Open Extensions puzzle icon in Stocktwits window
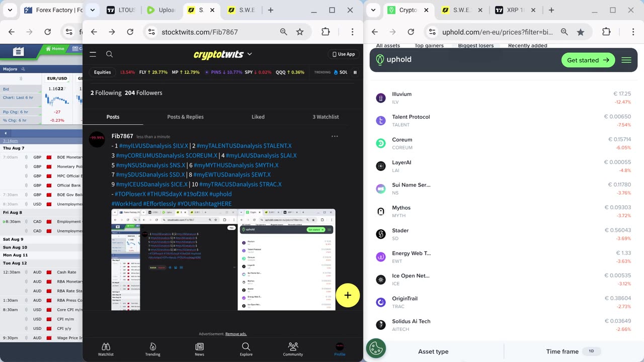This screenshot has width=644, height=362. pos(326,32)
